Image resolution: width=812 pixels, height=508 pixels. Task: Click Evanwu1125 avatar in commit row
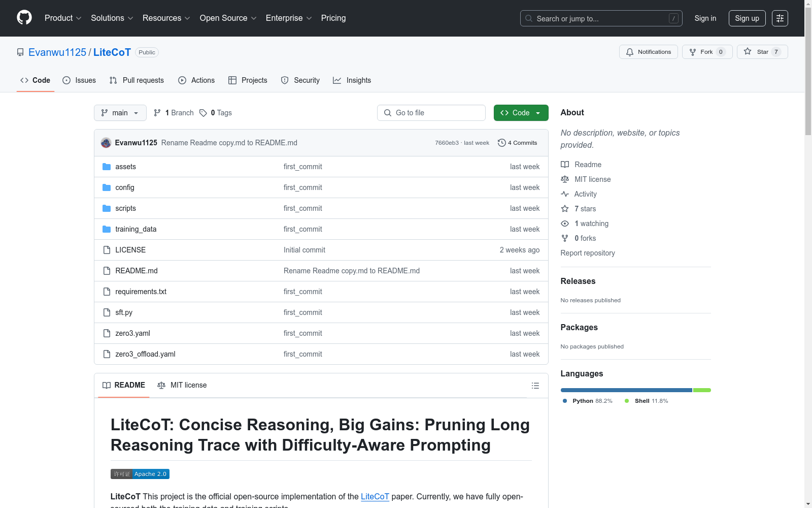click(106, 143)
